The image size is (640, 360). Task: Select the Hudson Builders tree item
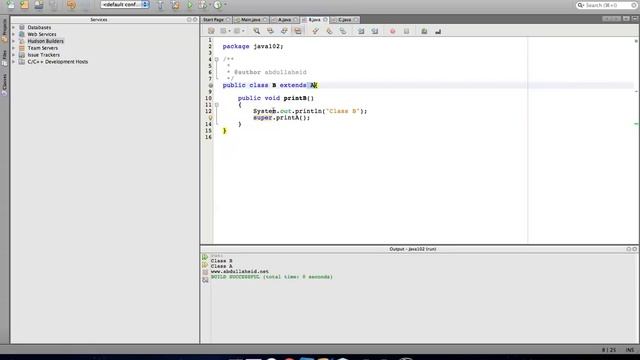(x=45, y=41)
